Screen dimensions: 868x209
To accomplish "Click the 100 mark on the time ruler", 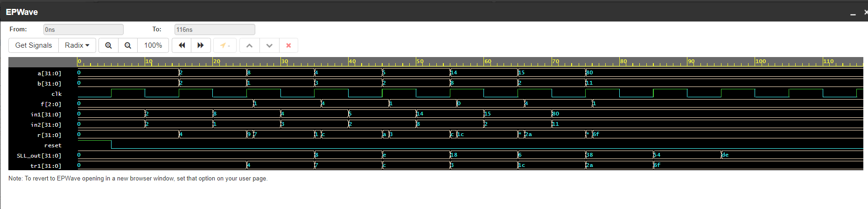I will (761, 61).
